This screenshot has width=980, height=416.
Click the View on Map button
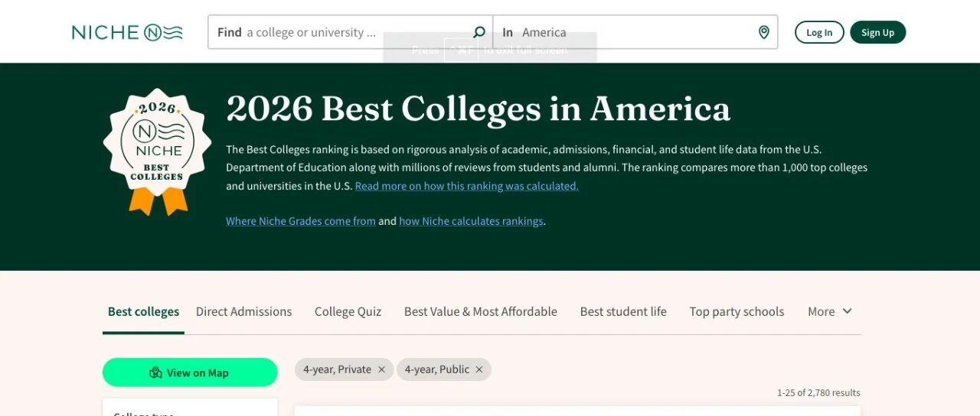coord(190,372)
